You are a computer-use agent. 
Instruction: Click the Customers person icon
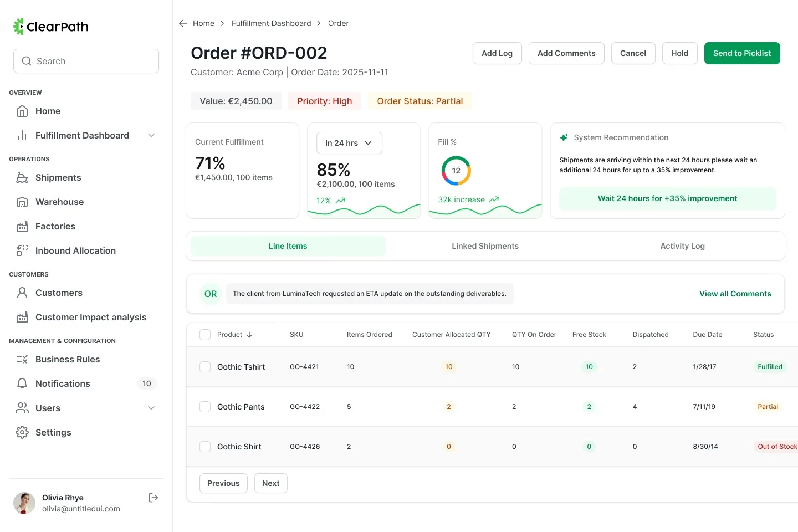click(x=22, y=293)
